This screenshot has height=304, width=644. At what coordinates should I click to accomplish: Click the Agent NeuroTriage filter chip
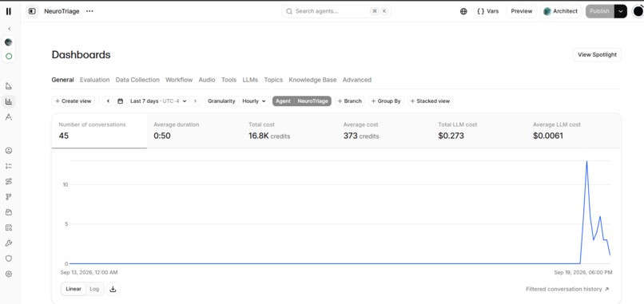[x=302, y=101]
